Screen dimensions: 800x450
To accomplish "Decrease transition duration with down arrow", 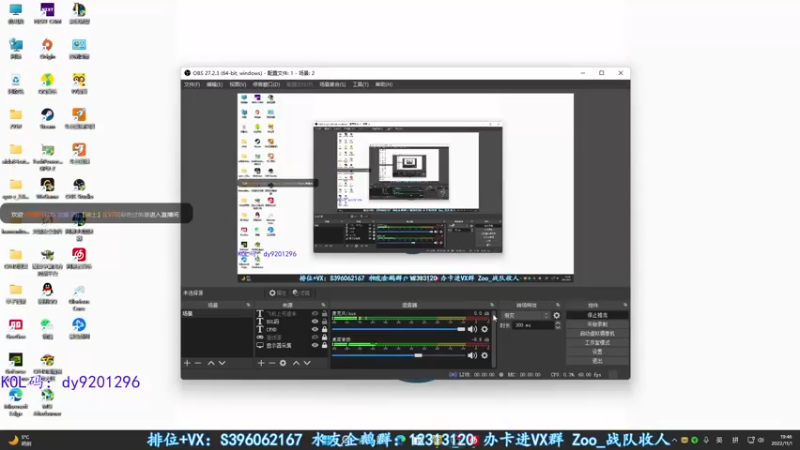I will pos(558,327).
